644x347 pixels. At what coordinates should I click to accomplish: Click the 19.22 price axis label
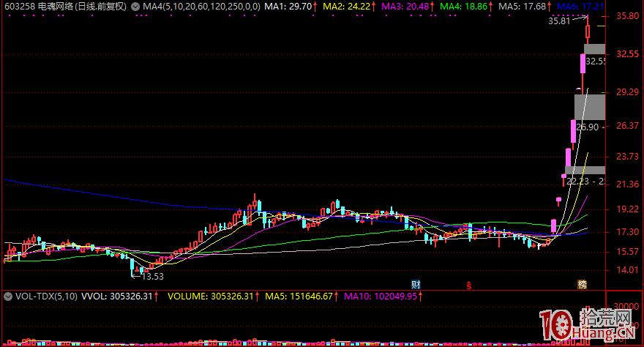pos(628,209)
